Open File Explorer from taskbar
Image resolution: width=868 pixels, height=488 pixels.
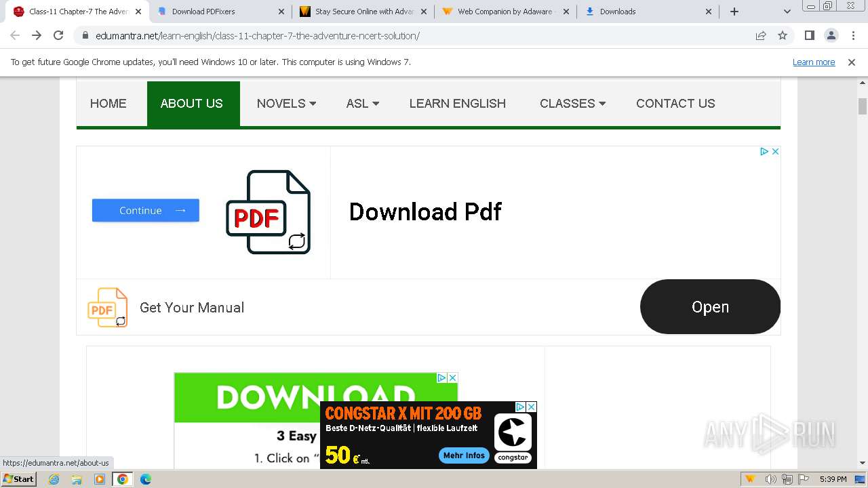pos(77,479)
